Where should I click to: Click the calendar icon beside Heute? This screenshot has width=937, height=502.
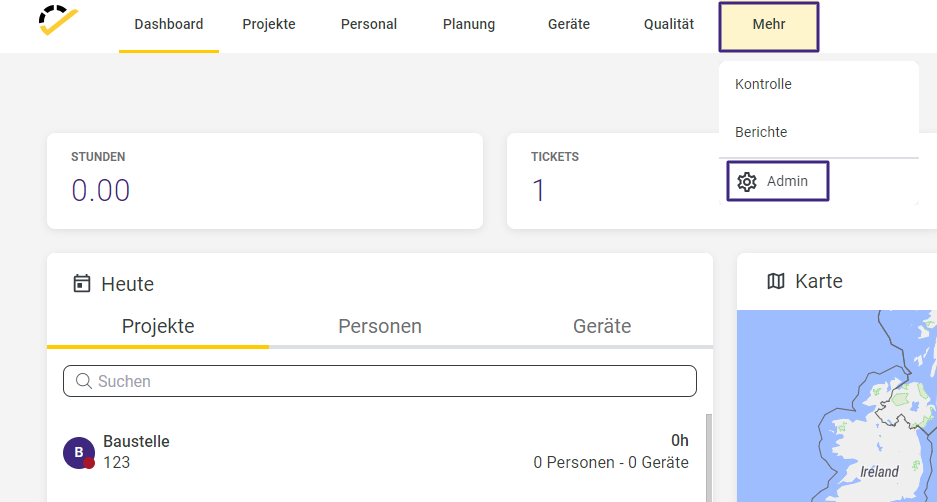coord(82,283)
